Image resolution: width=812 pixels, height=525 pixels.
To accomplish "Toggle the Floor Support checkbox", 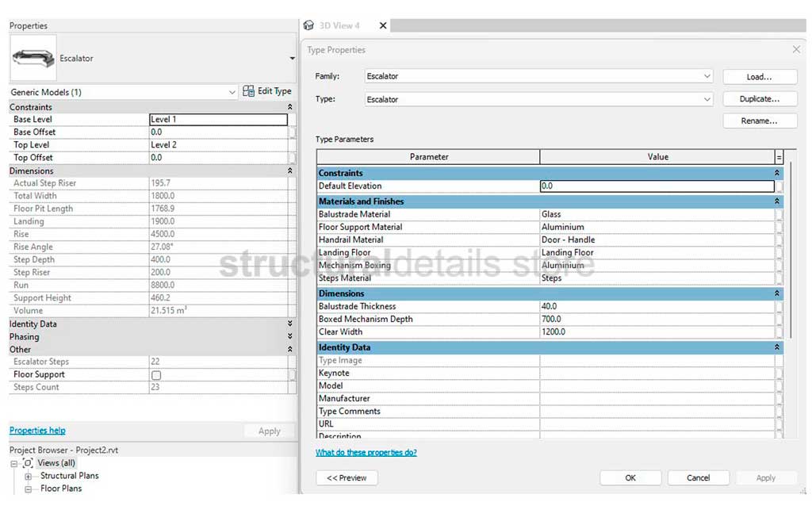I will 156,375.
